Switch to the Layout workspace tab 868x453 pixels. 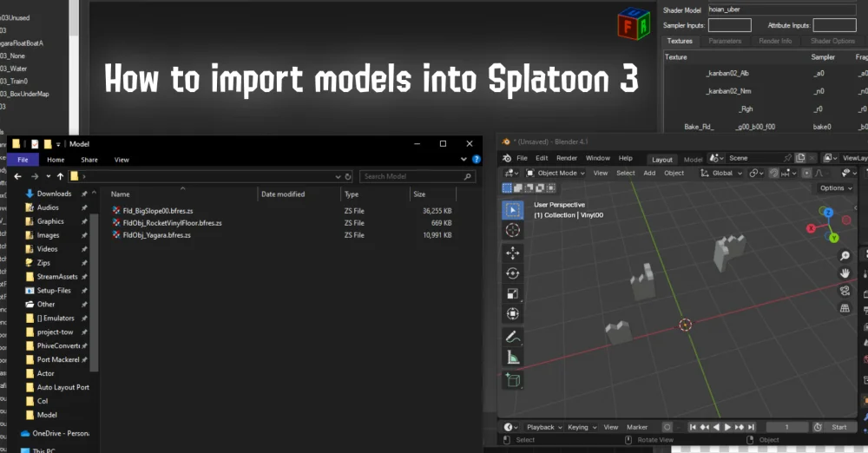point(662,159)
